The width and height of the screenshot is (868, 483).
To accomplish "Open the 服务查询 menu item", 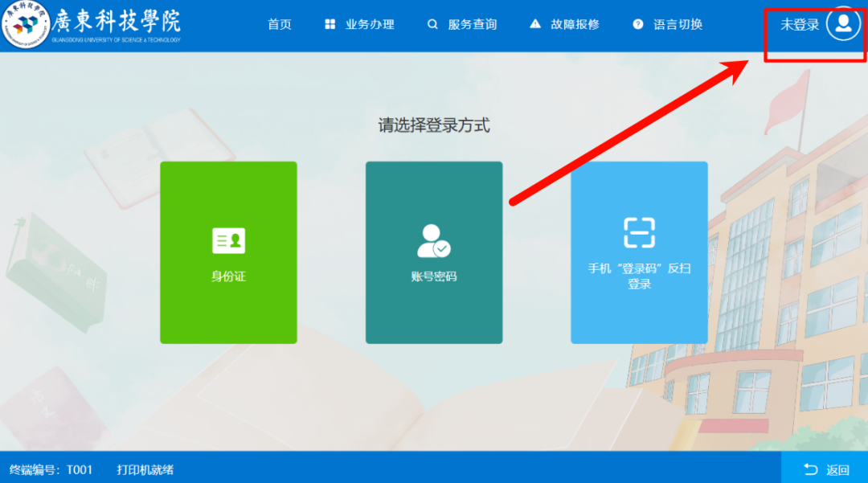I will click(x=473, y=24).
